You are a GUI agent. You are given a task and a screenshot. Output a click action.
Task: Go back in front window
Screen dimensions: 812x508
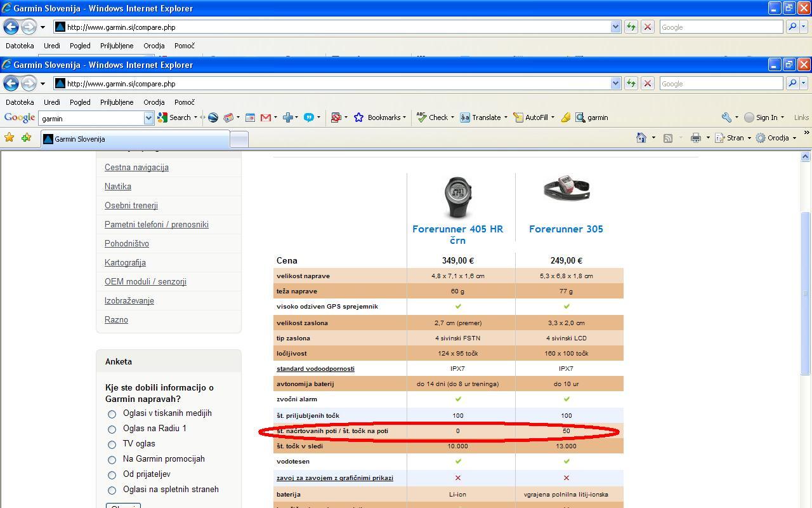pos(11,84)
